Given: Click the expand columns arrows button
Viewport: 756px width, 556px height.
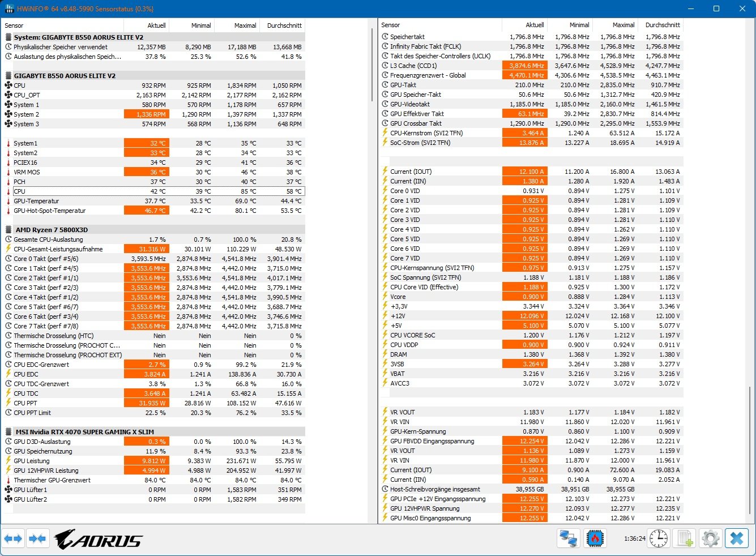Looking at the screenshot, I should pyautogui.click(x=14, y=538).
